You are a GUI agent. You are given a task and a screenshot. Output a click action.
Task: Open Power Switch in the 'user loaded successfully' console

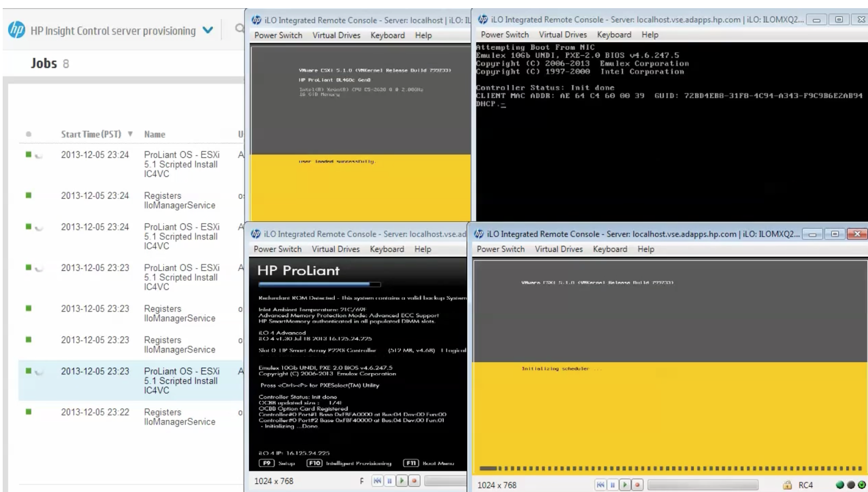(x=278, y=35)
